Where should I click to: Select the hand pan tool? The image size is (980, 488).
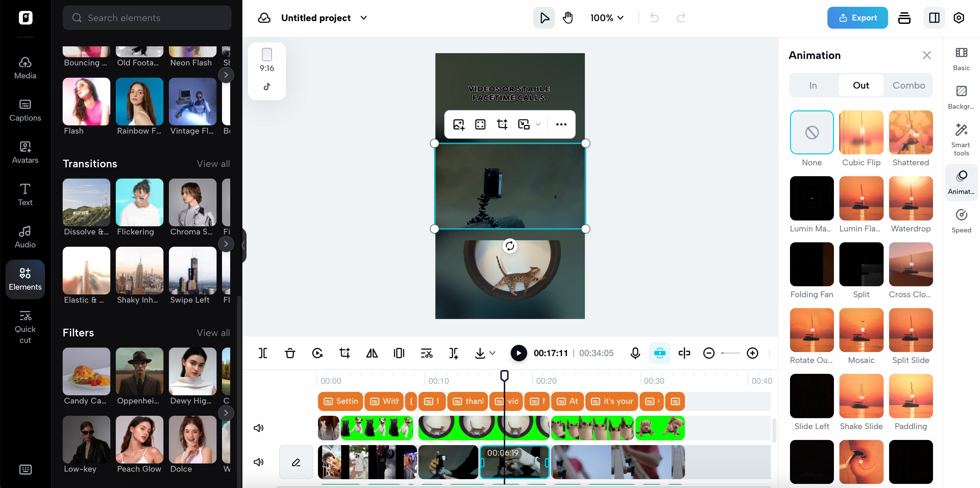[x=568, y=18]
